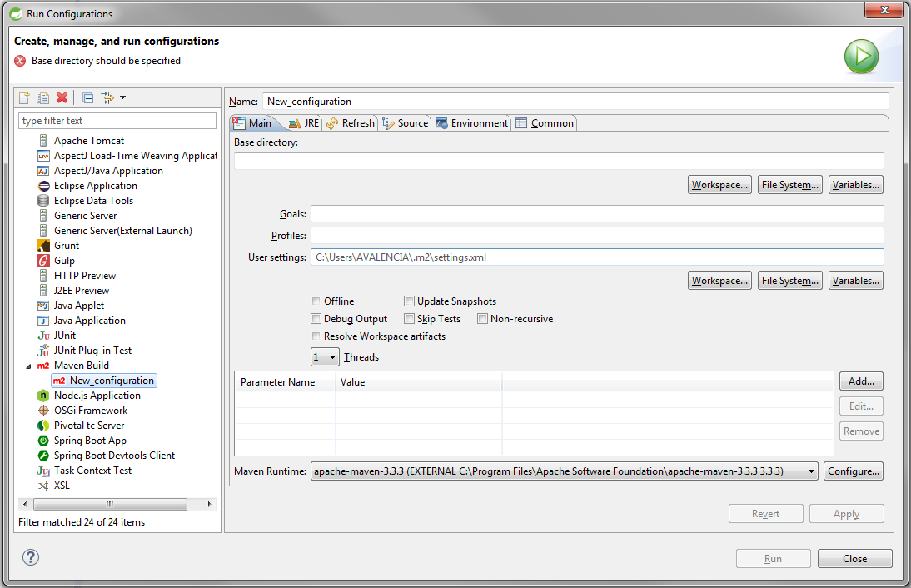
Task: Click the XSL icon in tree
Action: 43,486
